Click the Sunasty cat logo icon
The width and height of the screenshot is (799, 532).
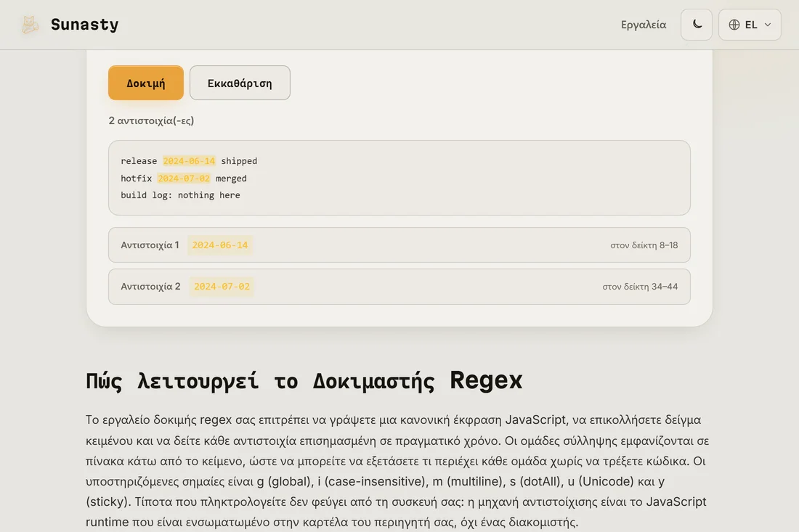30,25
